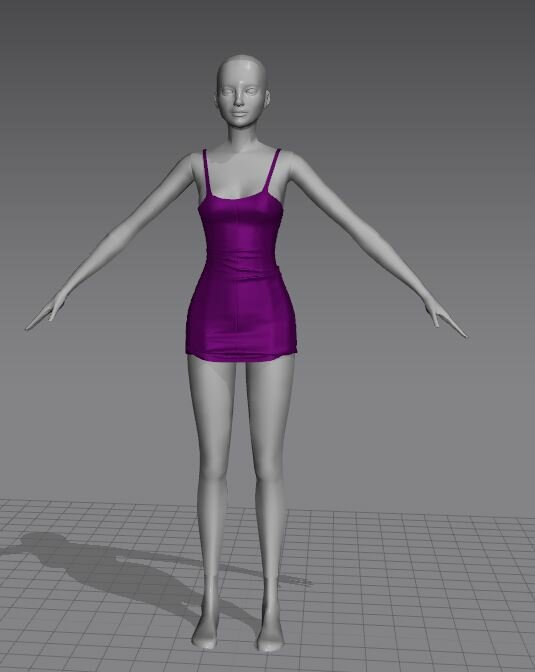This screenshot has height=672, width=535.
Task: Click the avatar's head
Action: coord(242,91)
